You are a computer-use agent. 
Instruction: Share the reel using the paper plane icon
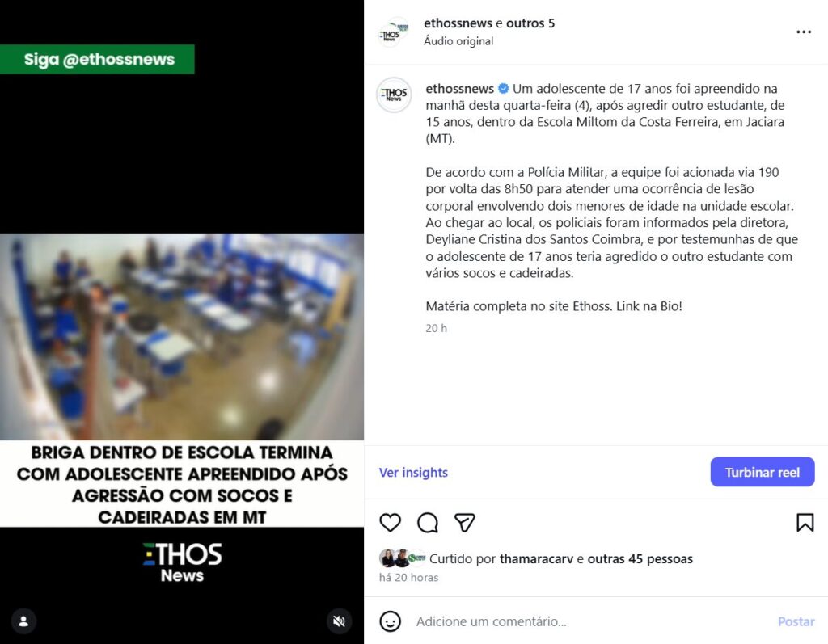(x=465, y=523)
